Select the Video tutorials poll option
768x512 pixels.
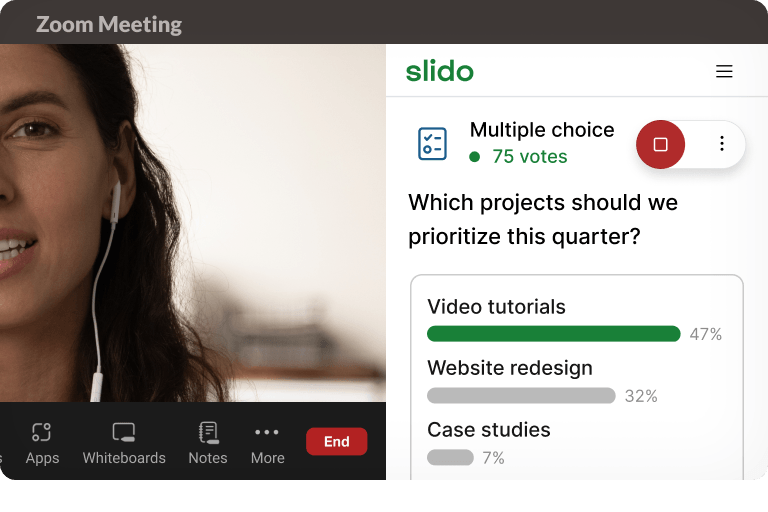[496, 307]
